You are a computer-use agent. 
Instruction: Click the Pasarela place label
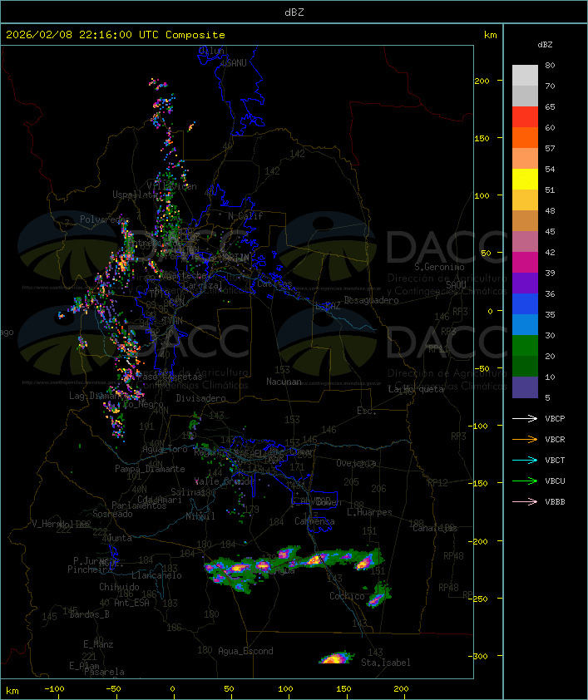coord(104,672)
